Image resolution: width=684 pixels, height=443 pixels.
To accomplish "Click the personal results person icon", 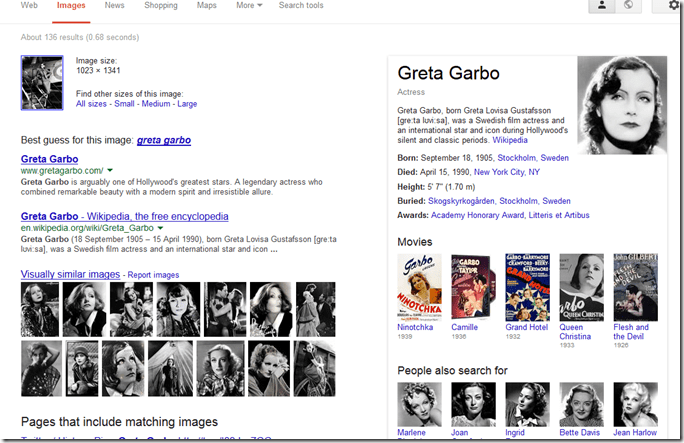I will [x=601, y=6].
